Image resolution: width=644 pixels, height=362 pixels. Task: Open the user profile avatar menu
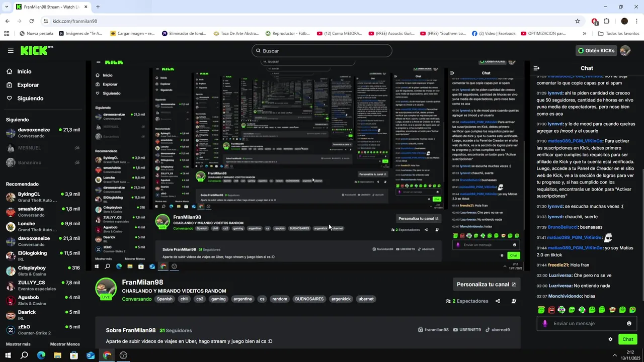click(x=625, y=51)
